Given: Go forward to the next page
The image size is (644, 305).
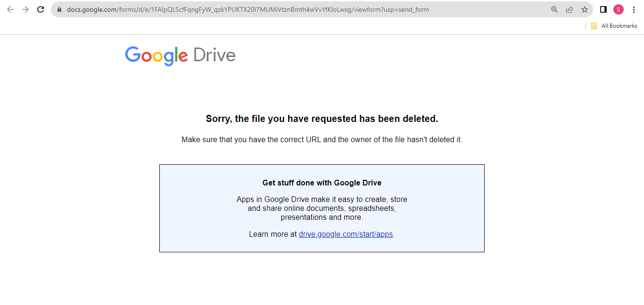Looking at the screenshot, I should (25, 9).
